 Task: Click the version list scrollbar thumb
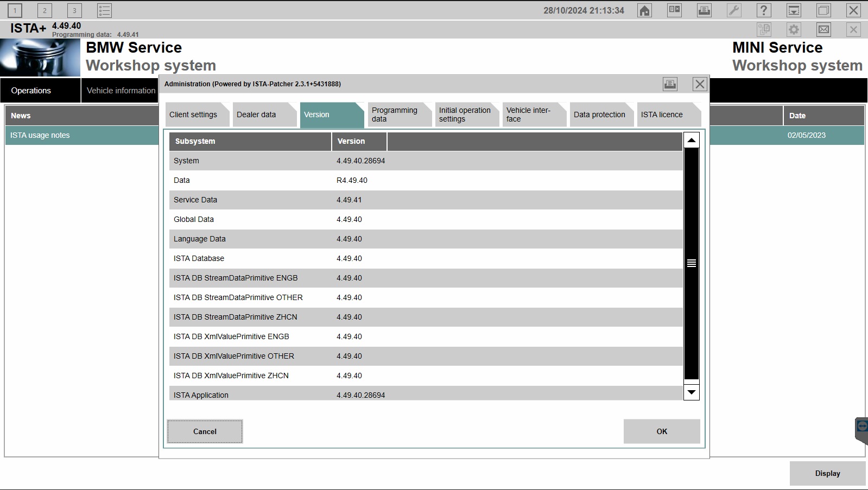pyautogui.click(x=691, y=263)
